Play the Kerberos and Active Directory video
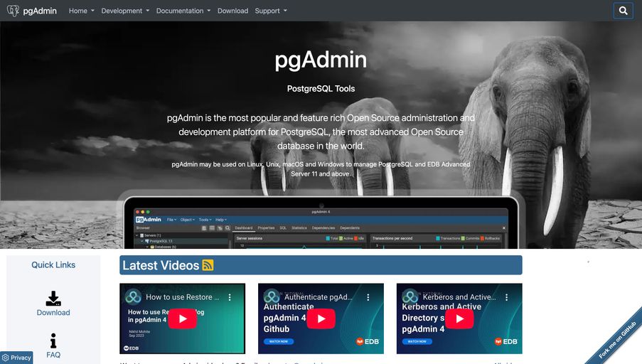Viewport: 642px width, 364px height. click(x=459, y=318)
